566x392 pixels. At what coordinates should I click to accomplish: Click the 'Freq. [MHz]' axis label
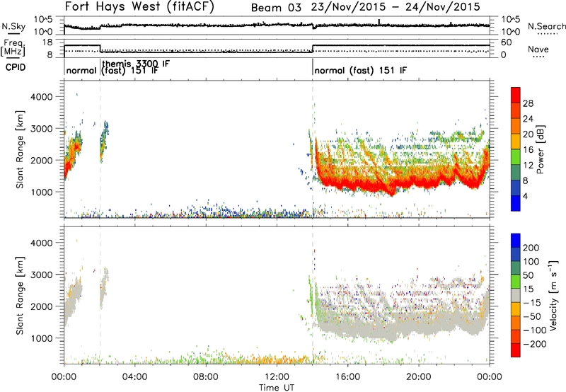click(x=13, y=48)
